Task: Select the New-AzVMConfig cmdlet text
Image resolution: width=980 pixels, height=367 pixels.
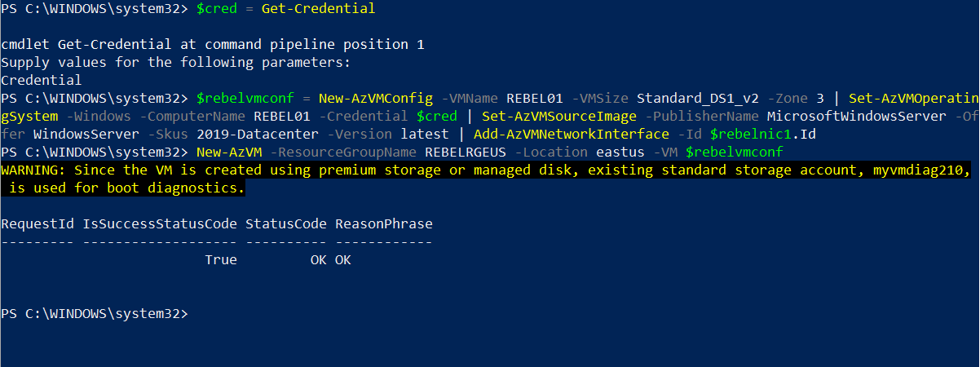Action: coord(376,98)
